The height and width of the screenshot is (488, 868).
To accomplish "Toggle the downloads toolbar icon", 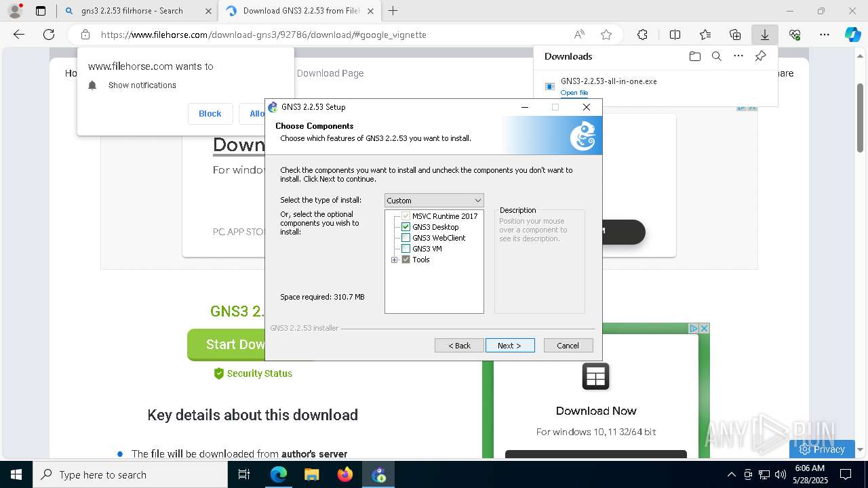I will click(x=764, y=35).
